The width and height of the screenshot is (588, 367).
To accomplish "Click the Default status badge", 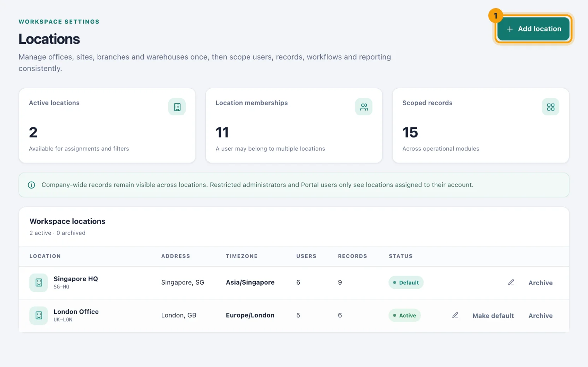I will pos(406,283).
